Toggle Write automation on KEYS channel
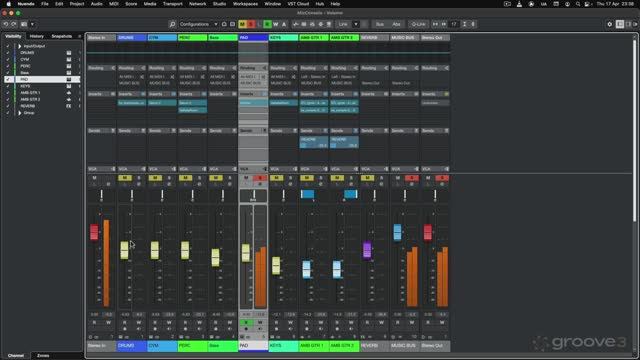 (x=291, y=322)
